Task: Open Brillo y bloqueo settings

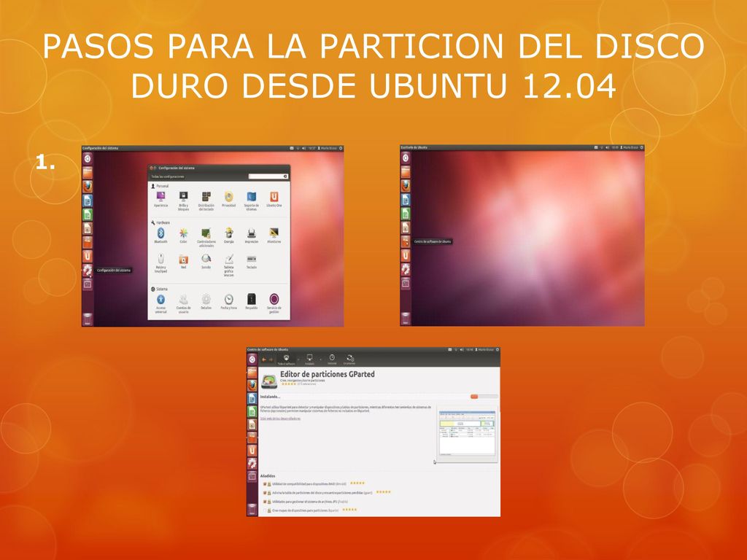Action: pos(183,201)
